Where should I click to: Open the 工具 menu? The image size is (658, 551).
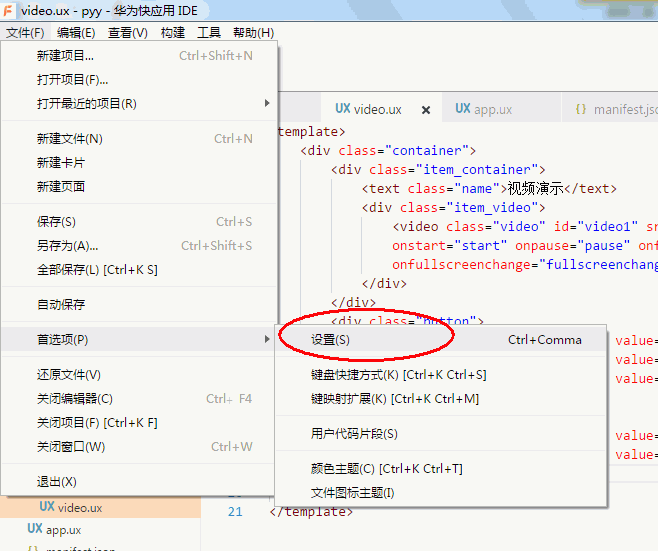[x=209, y=33]
